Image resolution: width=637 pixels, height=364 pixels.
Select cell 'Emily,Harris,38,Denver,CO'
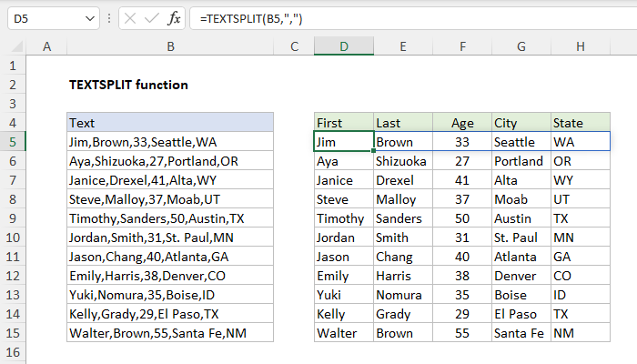tap(170, 276)
